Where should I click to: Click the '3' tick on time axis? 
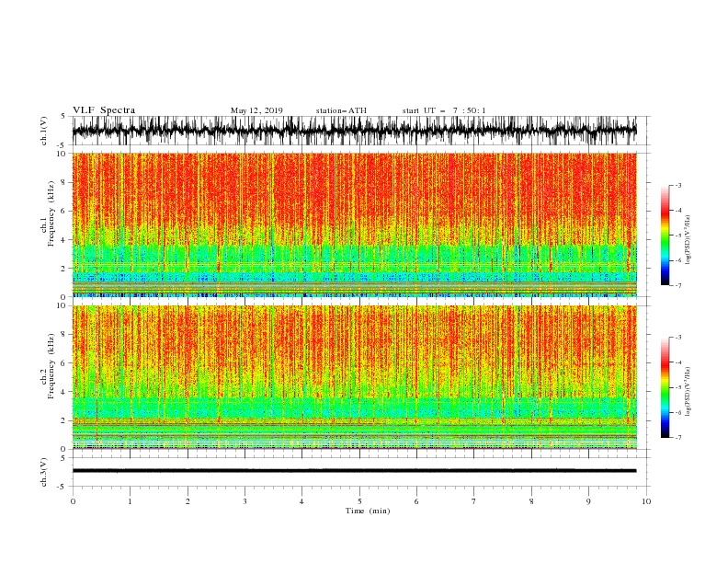click(x=245, y=501)
